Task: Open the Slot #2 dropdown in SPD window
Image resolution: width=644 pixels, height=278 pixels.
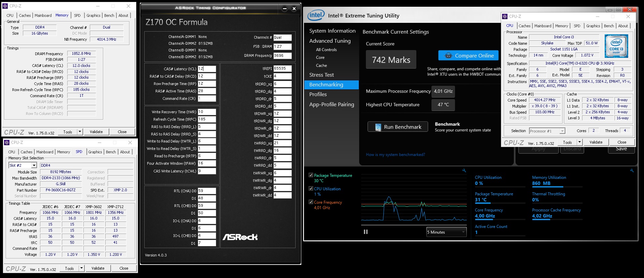Action: tap(34, 165)
